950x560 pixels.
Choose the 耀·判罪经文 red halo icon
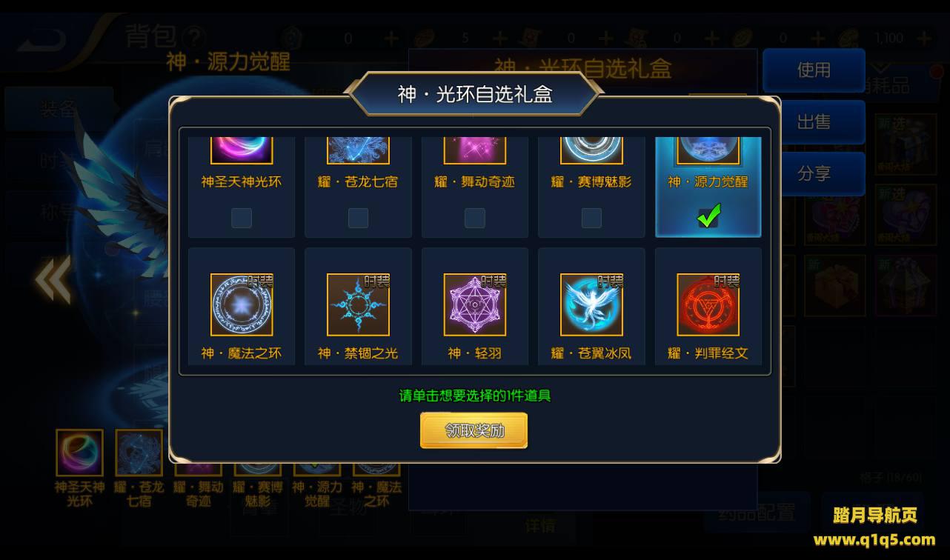click(708, 304)
